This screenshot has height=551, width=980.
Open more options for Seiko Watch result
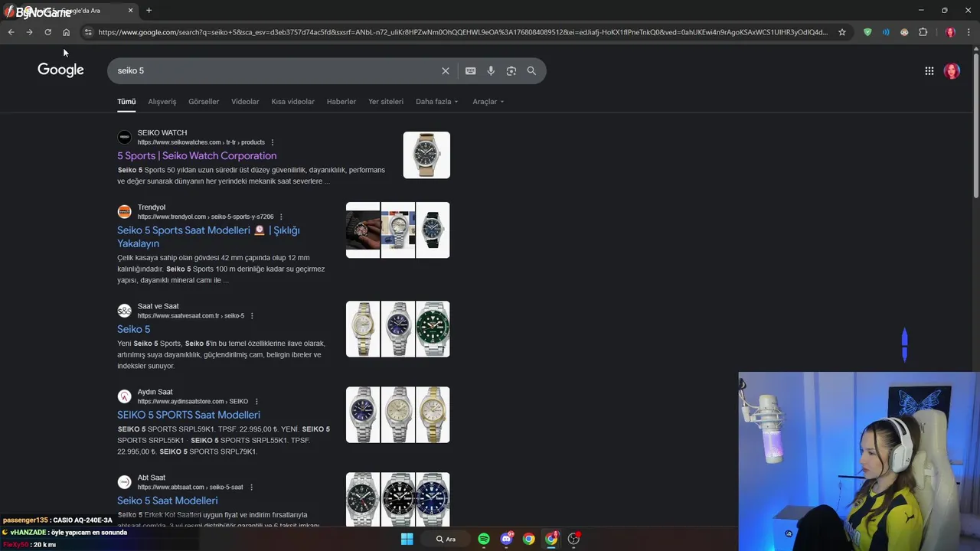273,142
